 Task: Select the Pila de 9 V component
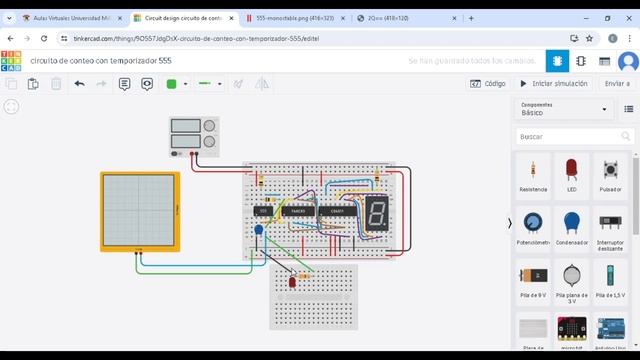[x=533, y=282]
